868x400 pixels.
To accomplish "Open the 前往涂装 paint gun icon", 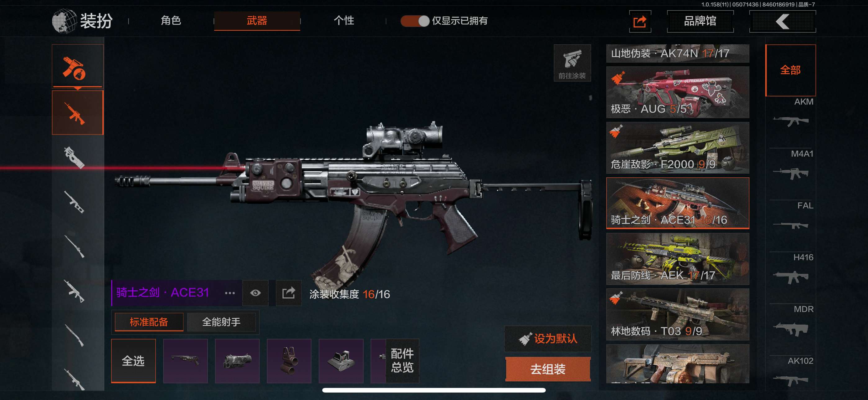I will (572, 63).
